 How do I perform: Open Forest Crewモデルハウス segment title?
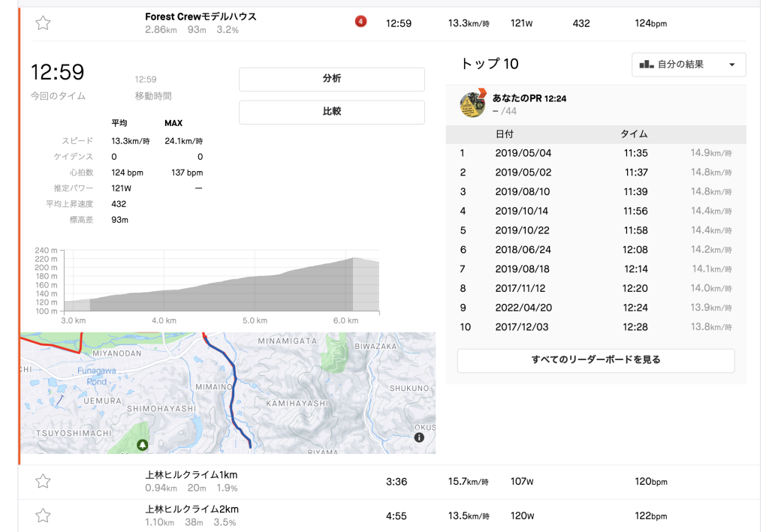point(201,17)
